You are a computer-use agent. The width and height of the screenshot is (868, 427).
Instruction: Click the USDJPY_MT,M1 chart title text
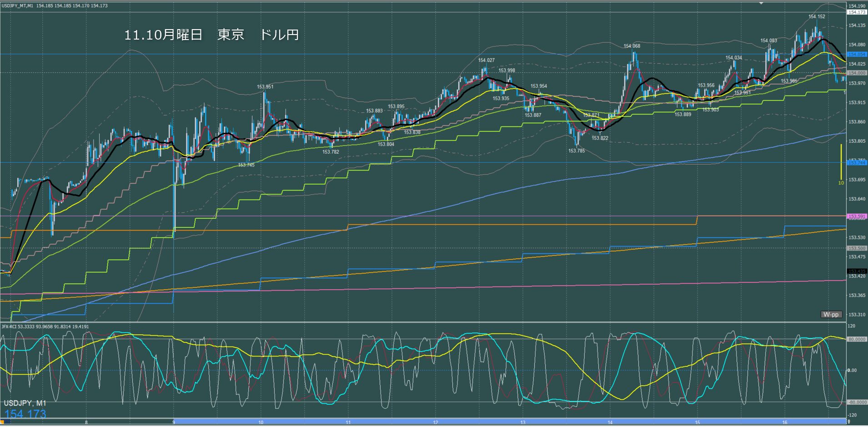17,6
